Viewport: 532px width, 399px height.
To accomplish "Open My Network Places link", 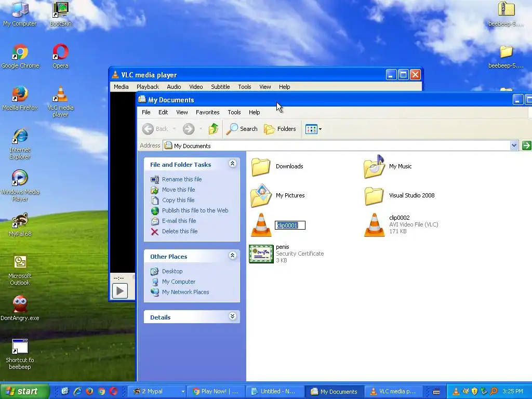I will pyautogui.click(x=185, y=292).
